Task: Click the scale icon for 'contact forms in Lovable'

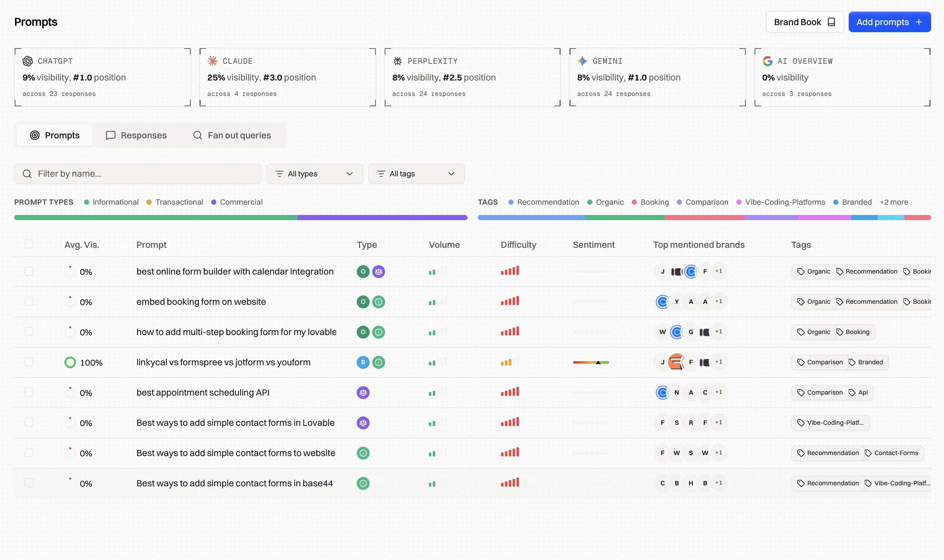Action: click(363, 423)
